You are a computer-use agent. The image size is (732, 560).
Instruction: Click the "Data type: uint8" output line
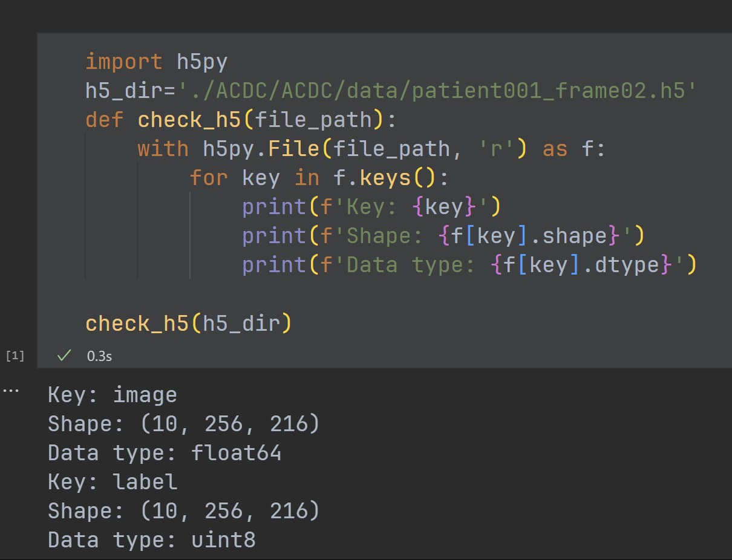click(151, 539)
